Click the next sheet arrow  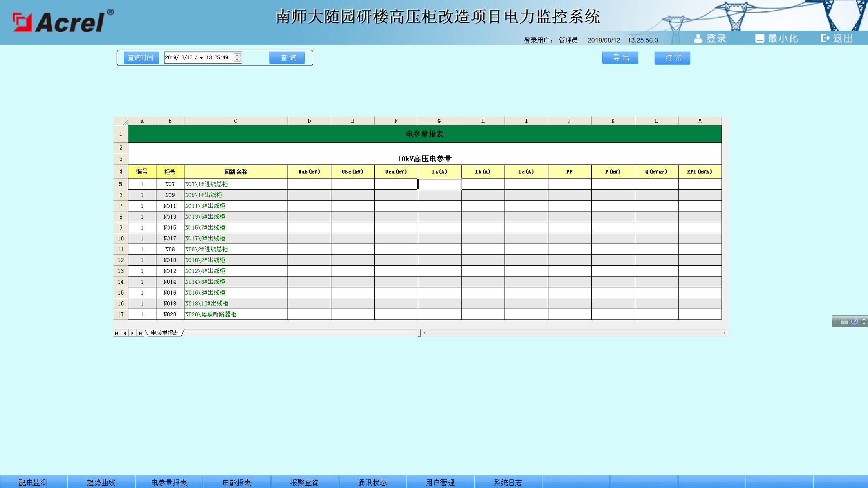pos(132,333)
